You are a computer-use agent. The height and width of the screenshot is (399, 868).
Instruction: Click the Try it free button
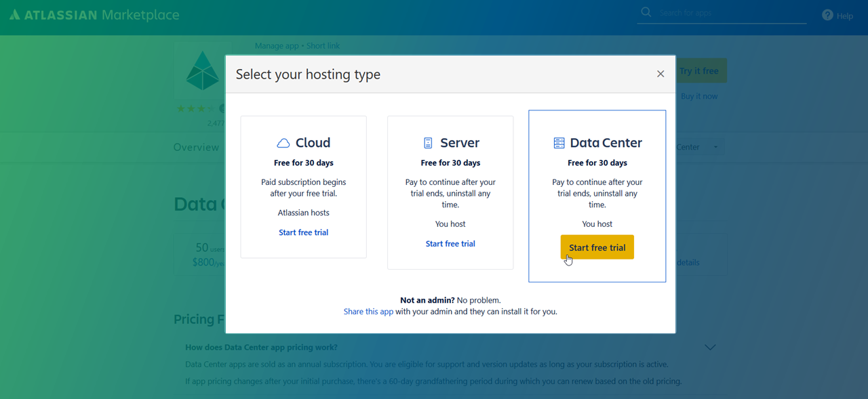[699, 71]
